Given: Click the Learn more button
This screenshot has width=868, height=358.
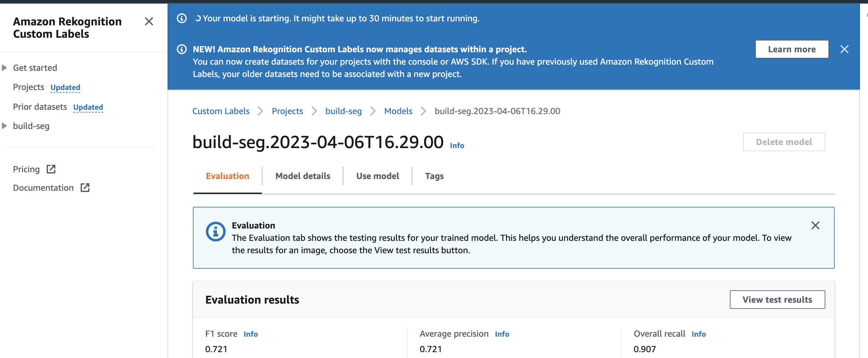Looking at the screenshot, I should (792, 49).
